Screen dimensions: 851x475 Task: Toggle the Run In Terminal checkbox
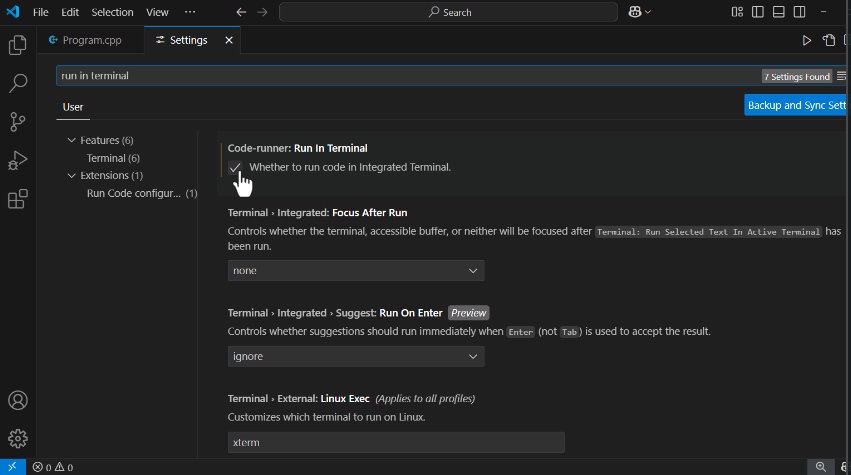click(234, 167)
